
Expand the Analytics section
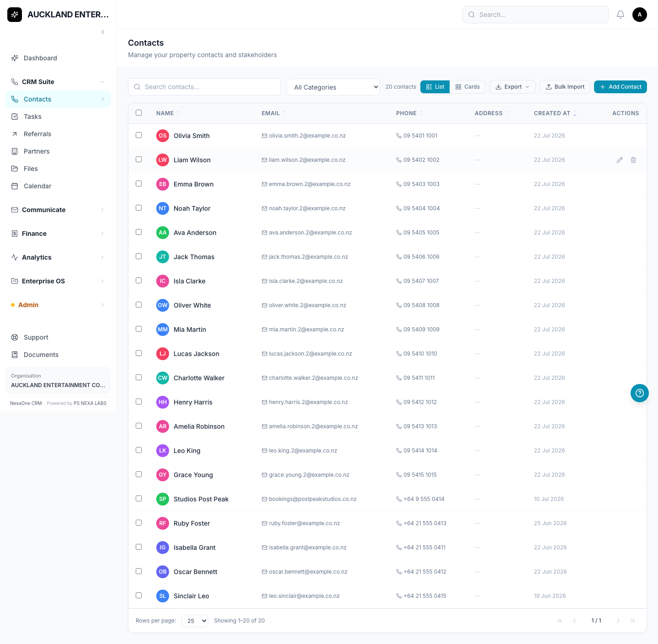pos(58,257)
